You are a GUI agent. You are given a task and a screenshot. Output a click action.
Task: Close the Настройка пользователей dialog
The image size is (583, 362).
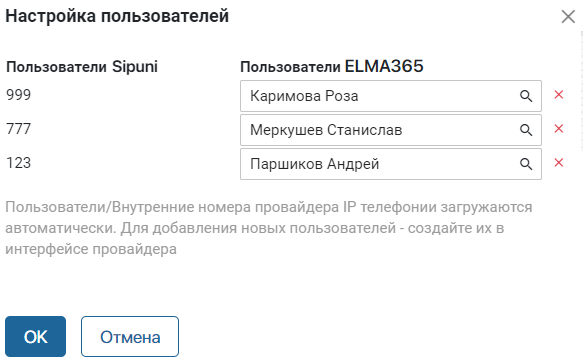(568, 17)
